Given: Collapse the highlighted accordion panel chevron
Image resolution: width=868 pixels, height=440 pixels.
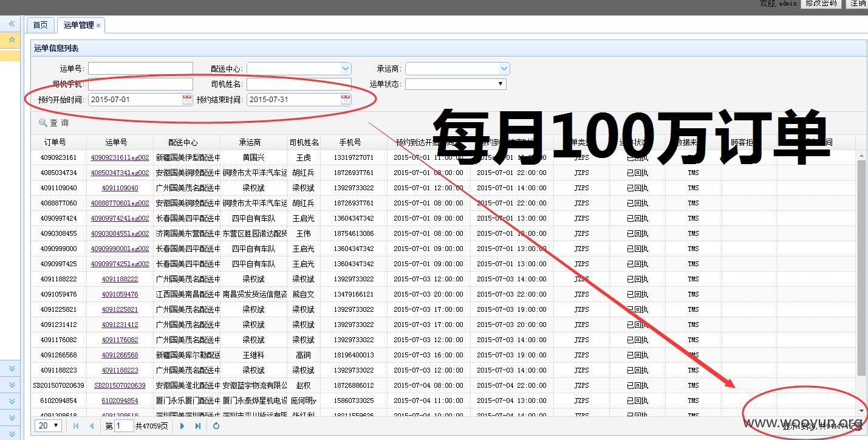Looking at the screenshot, I should 11,40.
